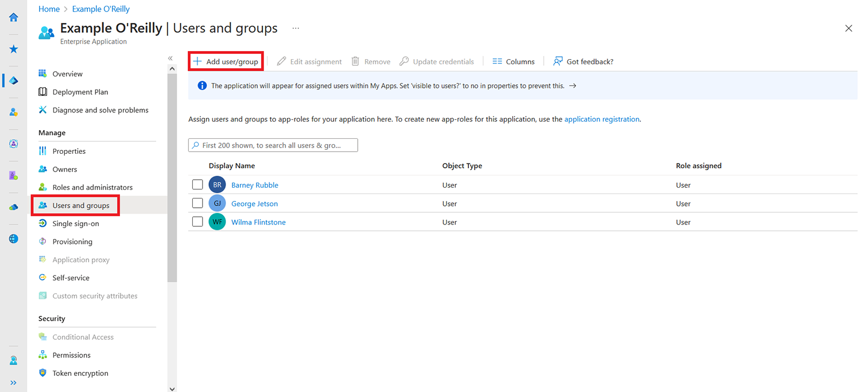
Task: Click the Deployment Plan book icon
Action: (42, 92)
